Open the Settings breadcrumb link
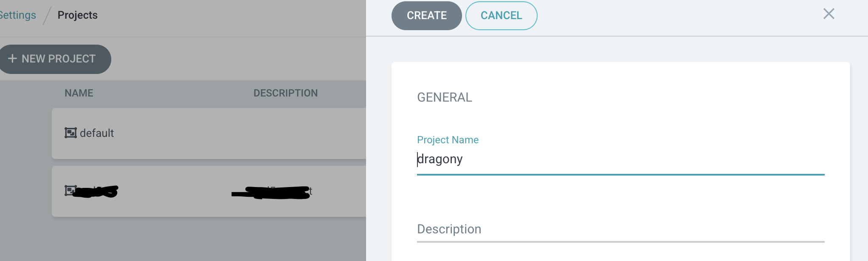This screenshot has height=261, width=868. click(18, 15)
